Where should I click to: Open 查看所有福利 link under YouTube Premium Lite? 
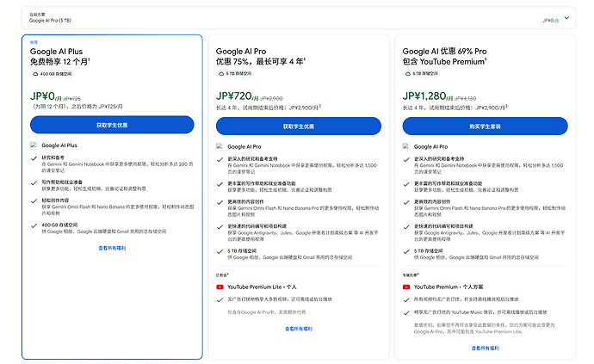click(299, 329)
